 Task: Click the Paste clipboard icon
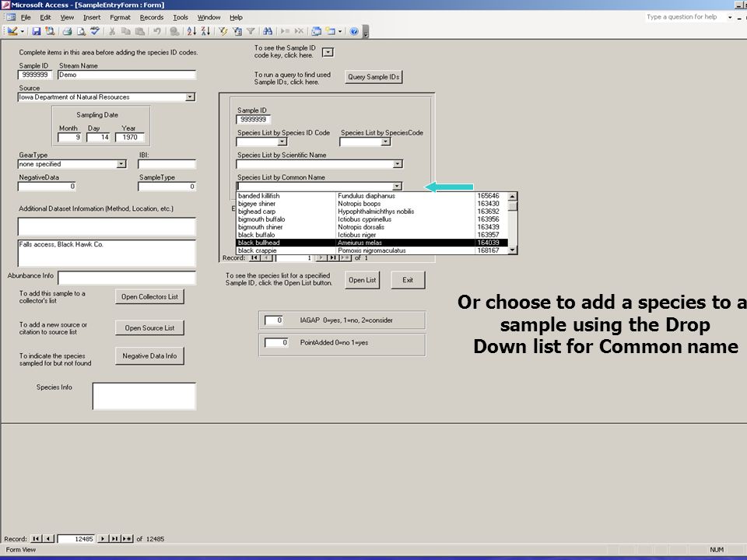click(x=139, y=31)
